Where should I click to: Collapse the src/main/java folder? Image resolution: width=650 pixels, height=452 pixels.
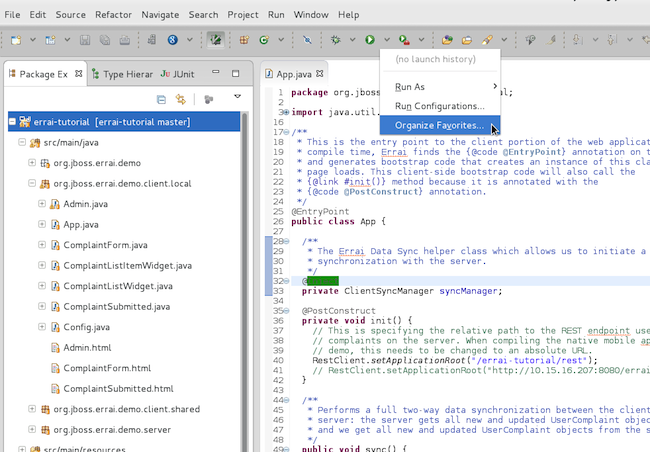pyautogui.click(x=21, y=143)
